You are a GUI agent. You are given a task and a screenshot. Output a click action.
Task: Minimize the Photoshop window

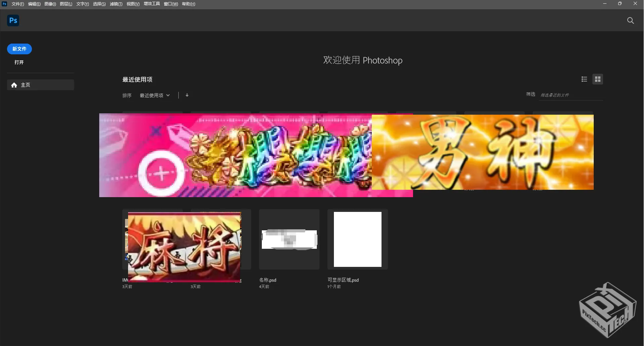(605, 4)
